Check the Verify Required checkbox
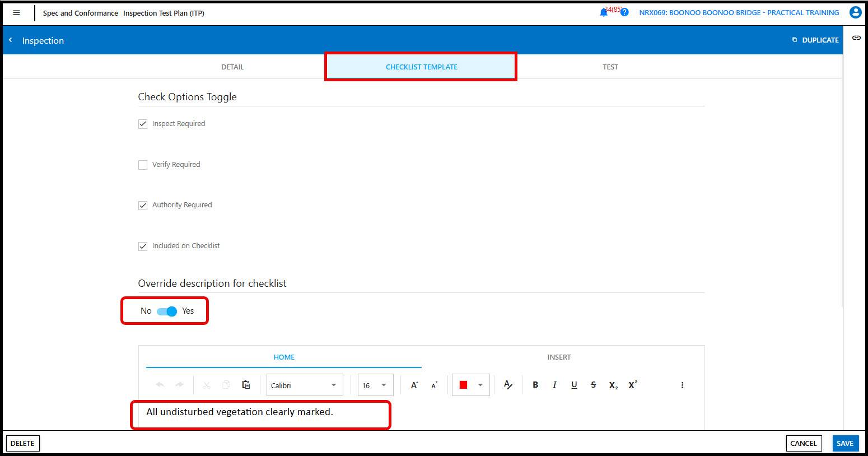Viewport: 868px width, 456px height. 143,165
